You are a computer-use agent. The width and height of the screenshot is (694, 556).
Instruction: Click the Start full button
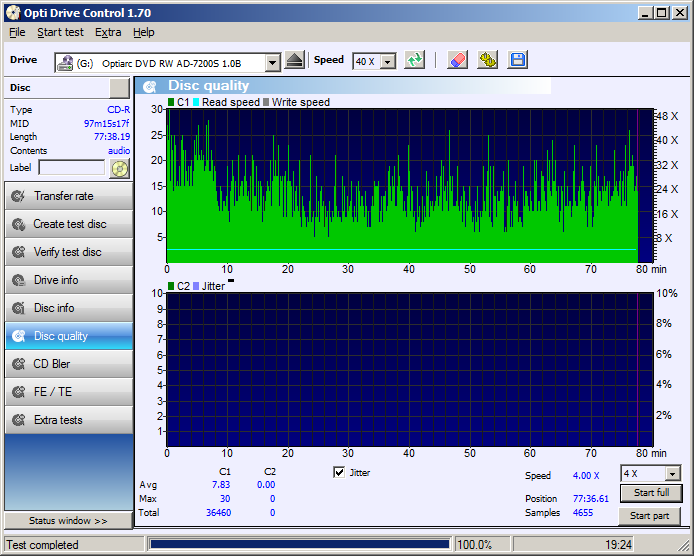pyautogui.click(x=651, y=493)
